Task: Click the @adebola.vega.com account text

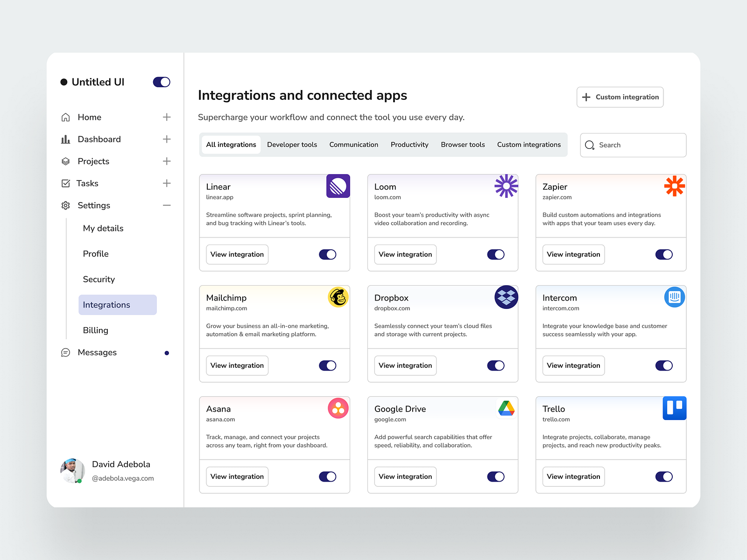Action: click(x=123, y=478)
